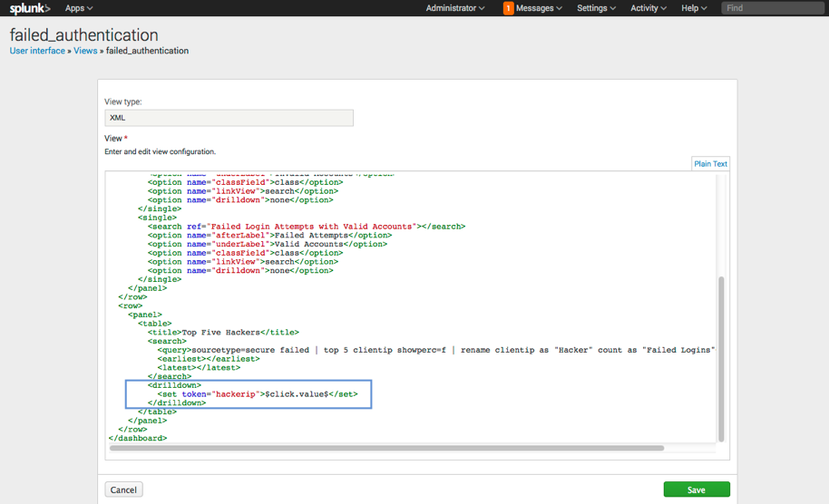
Task: Go to User interface breadcrumb link
Action: pyautogui.click(x=37, y=51)
